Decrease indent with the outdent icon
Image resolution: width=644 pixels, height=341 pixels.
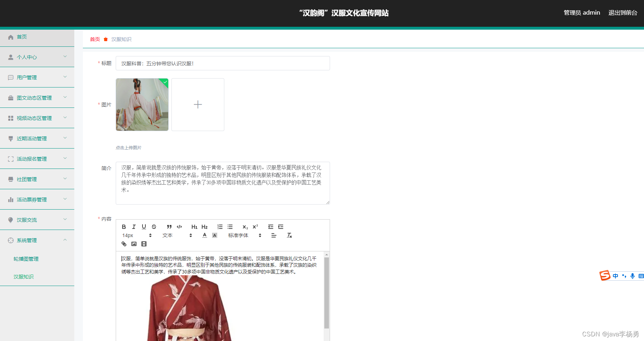pyautogui.click(x=271, y=227)
